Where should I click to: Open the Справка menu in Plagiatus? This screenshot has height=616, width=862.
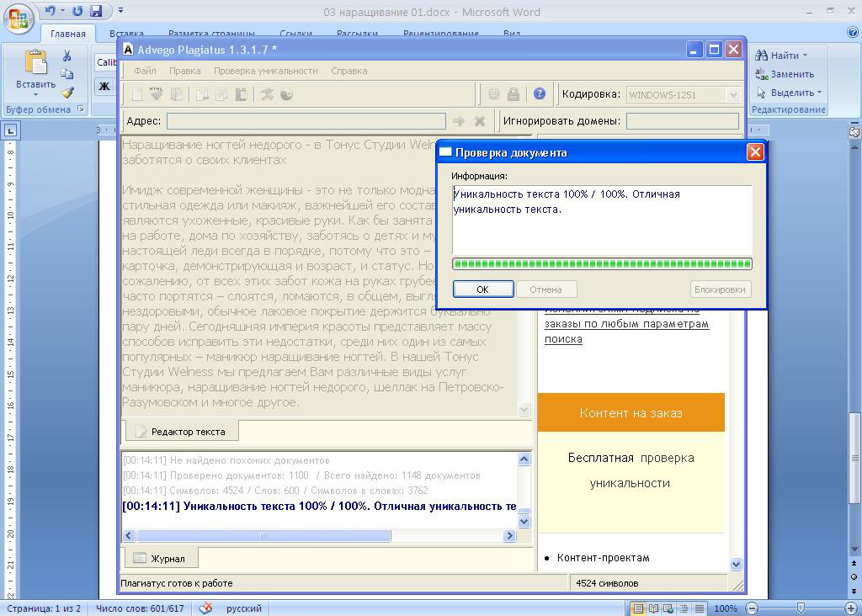[x=349, y=71]
